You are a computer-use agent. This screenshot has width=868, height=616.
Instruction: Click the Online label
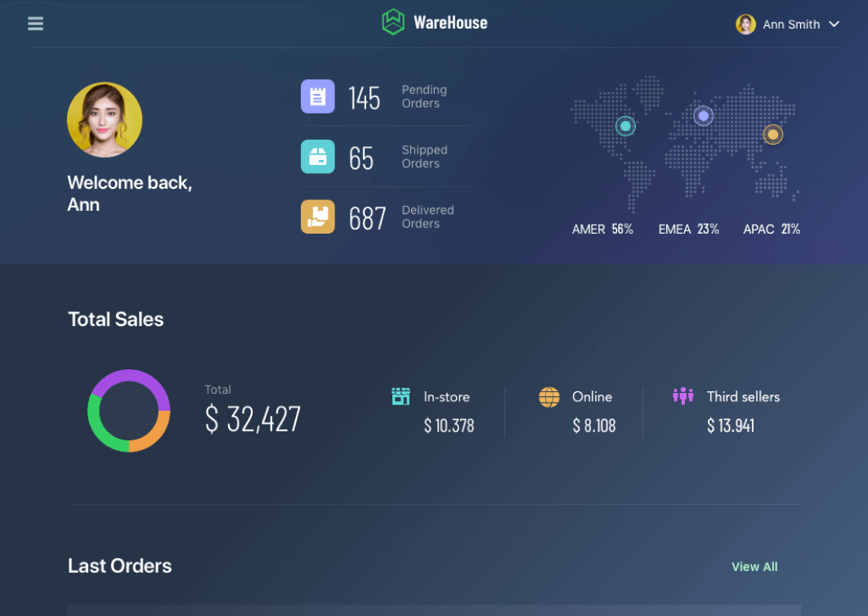pos(592,397)
